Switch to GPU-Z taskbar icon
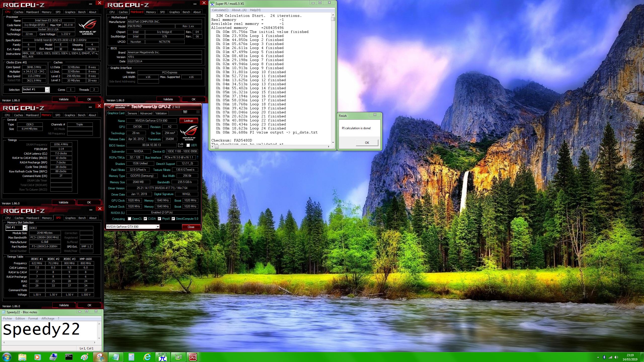 178,357
